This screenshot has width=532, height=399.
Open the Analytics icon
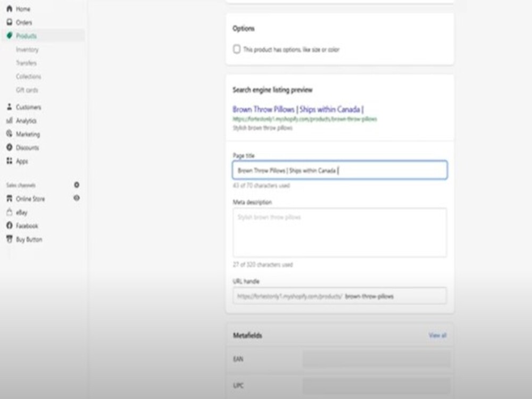[x=9, y=121]
